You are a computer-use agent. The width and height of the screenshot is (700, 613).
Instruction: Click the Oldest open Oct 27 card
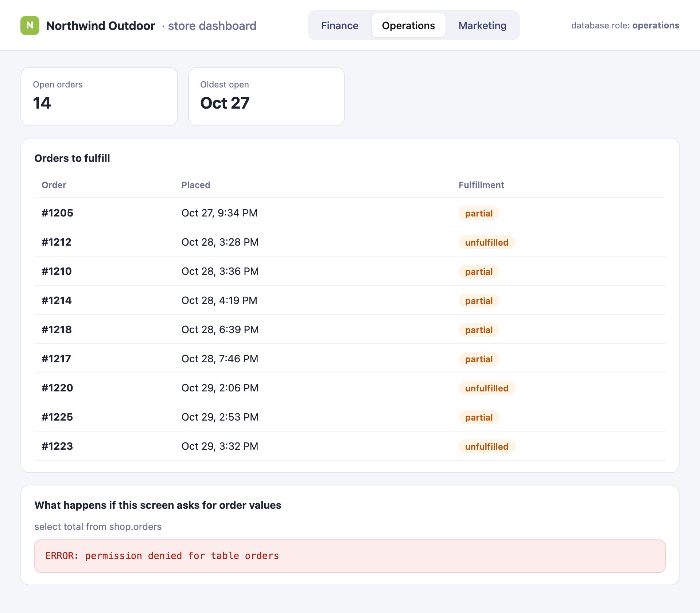[x=267, y=97]
